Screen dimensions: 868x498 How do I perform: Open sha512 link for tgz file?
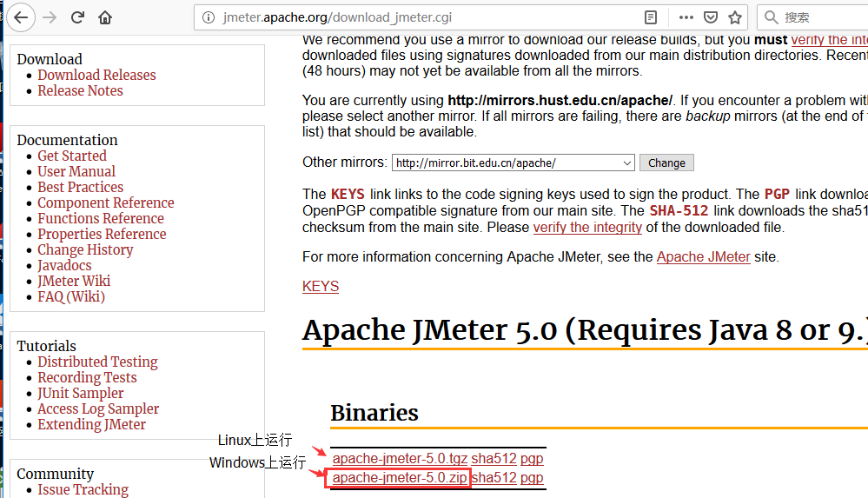pyautogui.click(x=494, y=458)
